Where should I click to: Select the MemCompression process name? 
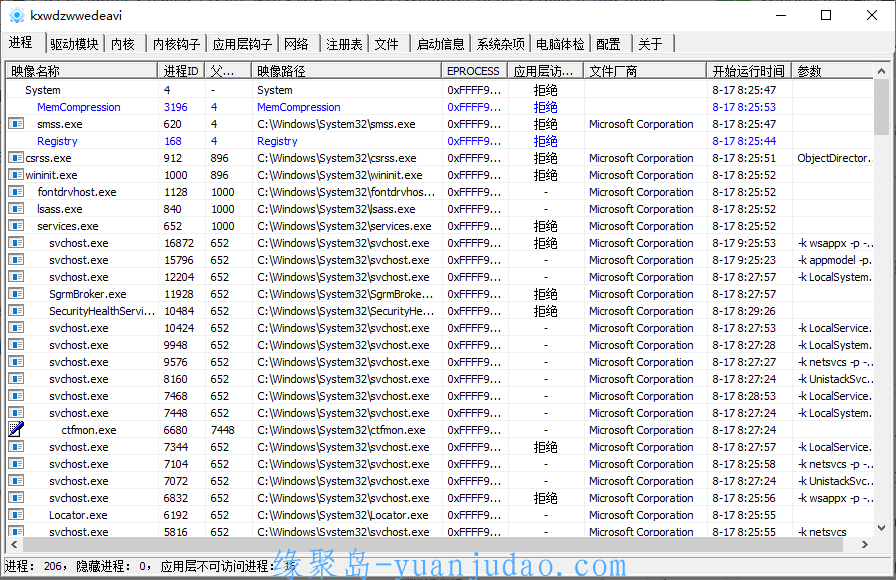pyautogui.click(x=79, y=107)
